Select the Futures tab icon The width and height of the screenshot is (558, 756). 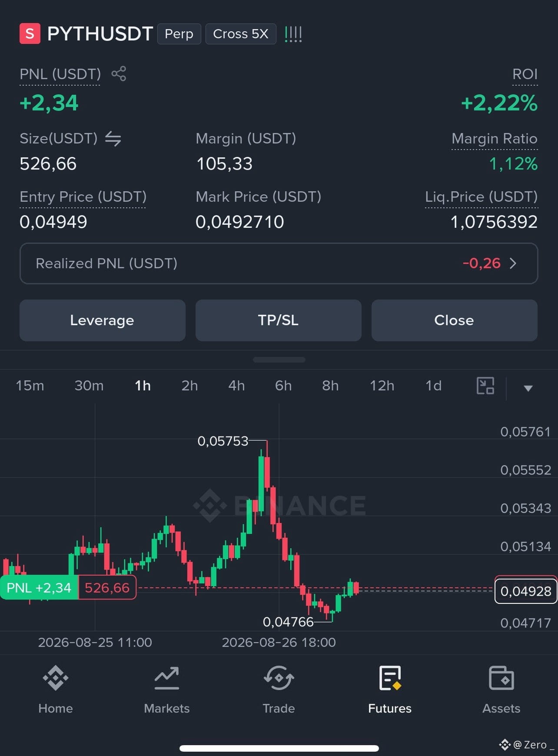coord(390,678)
